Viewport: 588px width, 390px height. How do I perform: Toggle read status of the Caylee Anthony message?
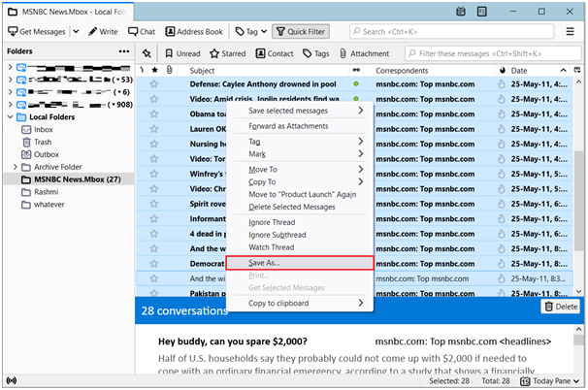(356, 84)
